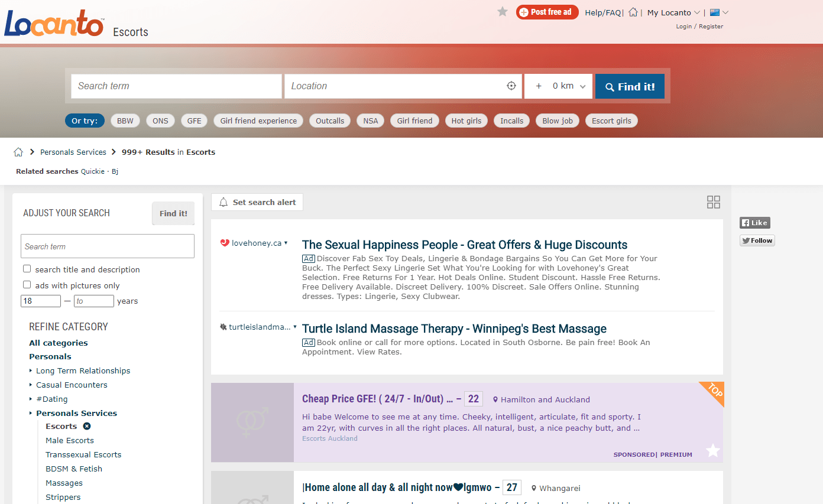
Task: Click the Post free ad button
Action: point(547,12)
